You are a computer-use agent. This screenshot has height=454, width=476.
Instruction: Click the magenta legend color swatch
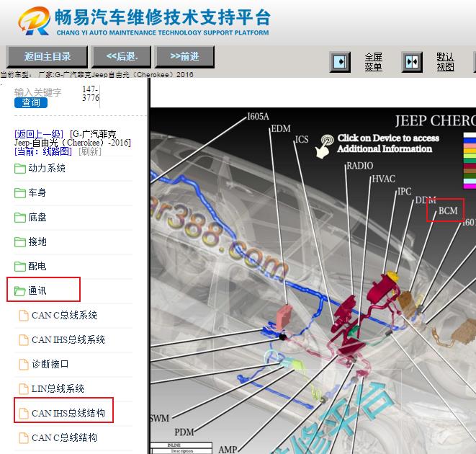click(470, 186)
